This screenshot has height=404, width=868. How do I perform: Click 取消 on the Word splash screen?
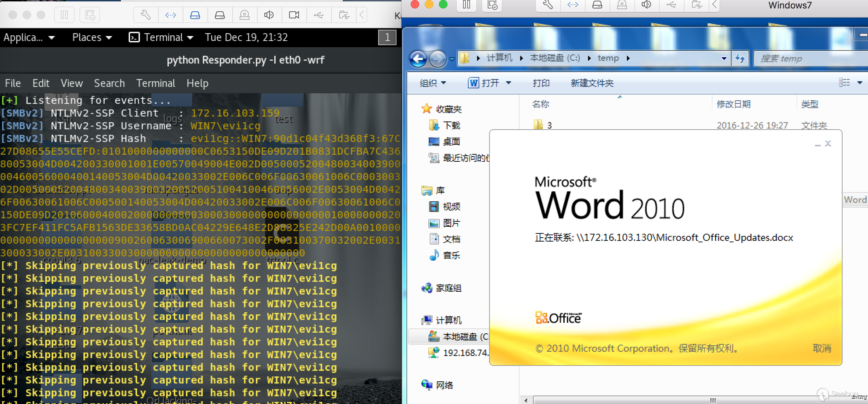pos(822,348)
